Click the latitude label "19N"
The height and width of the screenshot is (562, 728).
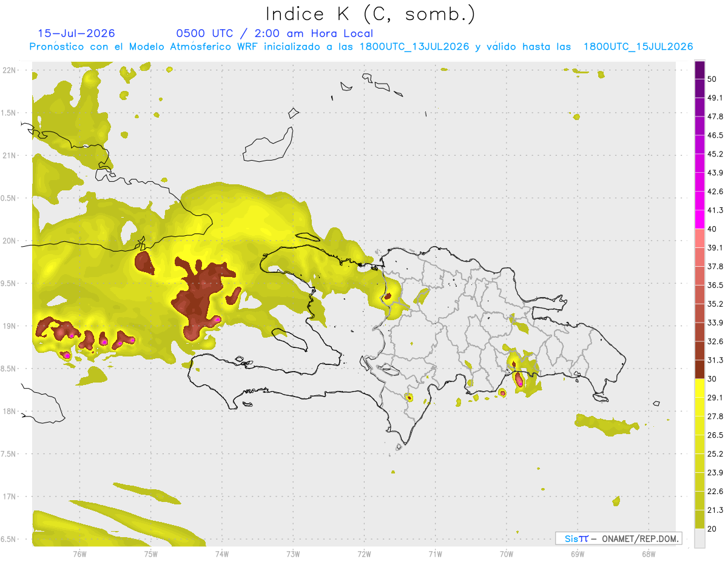click(10, 326)
